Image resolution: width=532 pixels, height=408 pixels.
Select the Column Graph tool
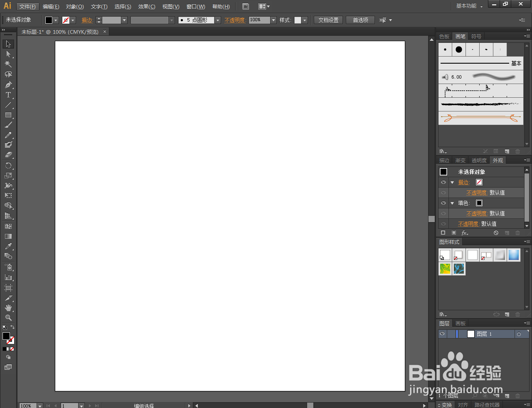[x=8, y=277]
